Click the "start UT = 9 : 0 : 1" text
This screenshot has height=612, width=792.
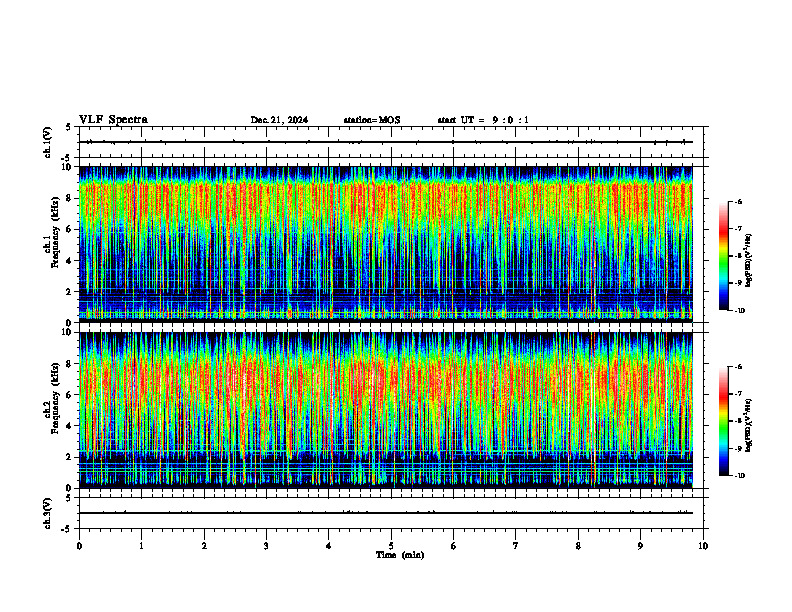pos(483,120)
